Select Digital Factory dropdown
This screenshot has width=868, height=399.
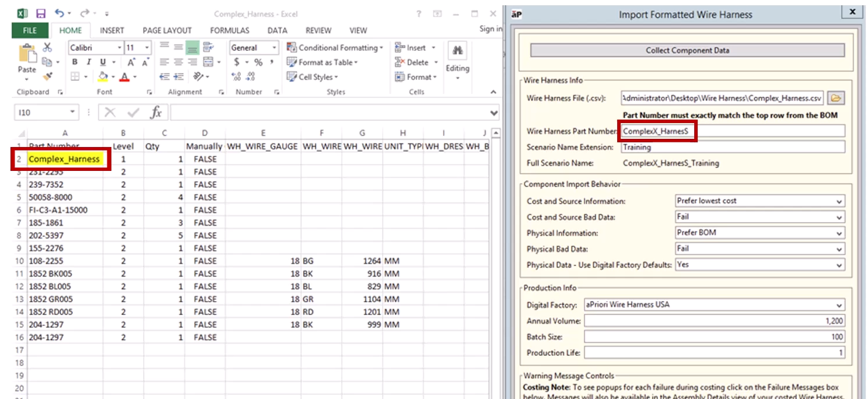[714, 305]
